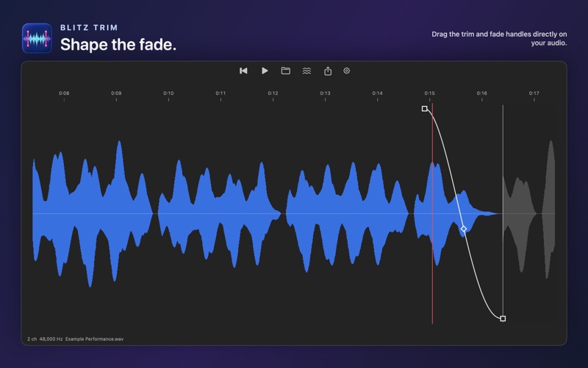
Task: Select the fade end square handle
Action: (x=503, y=319)
